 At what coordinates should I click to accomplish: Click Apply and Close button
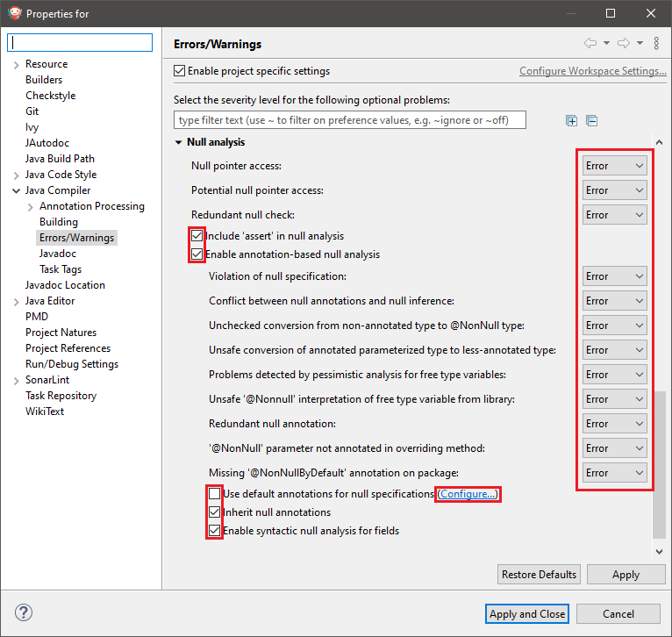(527, 614)
